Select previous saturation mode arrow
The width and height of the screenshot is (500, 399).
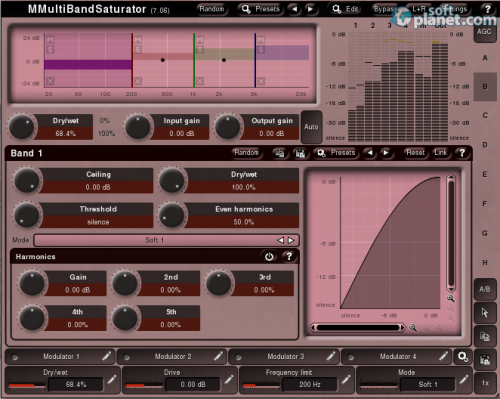[281, 240]
